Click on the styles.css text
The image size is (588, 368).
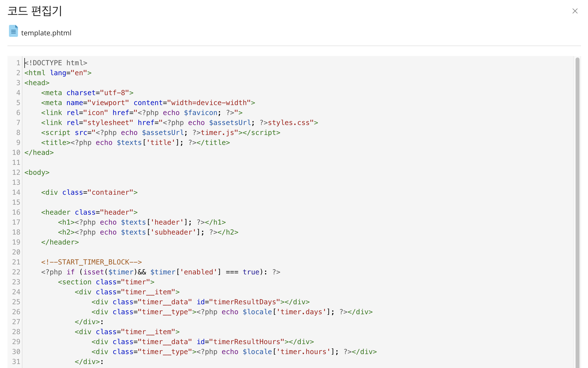click(x=289, y=123)
